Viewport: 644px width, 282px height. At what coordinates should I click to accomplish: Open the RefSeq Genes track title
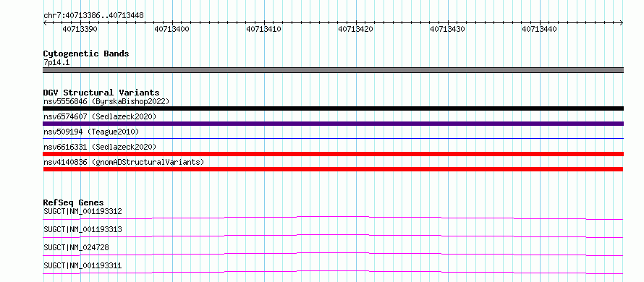[x=74, y=202]
